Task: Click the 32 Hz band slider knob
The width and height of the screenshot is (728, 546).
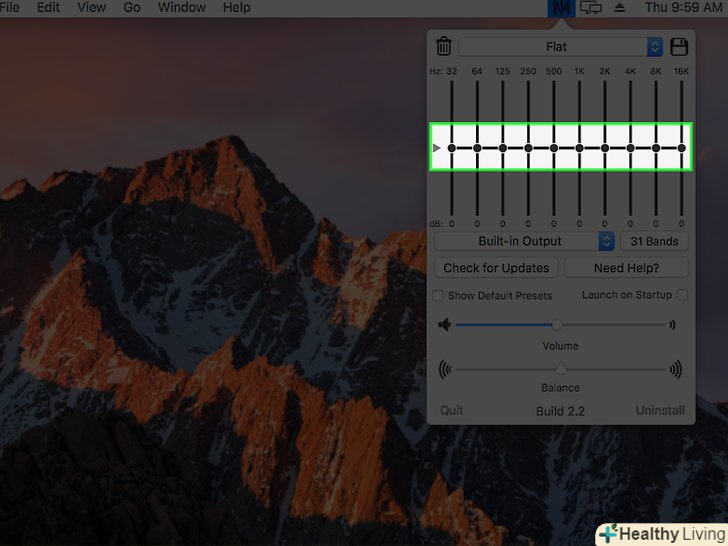Action: (452, 148)
